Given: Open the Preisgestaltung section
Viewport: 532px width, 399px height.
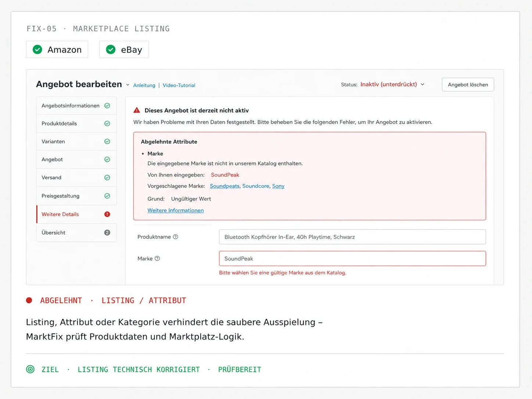Looking at the screenshot, I should (x=76, y=196).
